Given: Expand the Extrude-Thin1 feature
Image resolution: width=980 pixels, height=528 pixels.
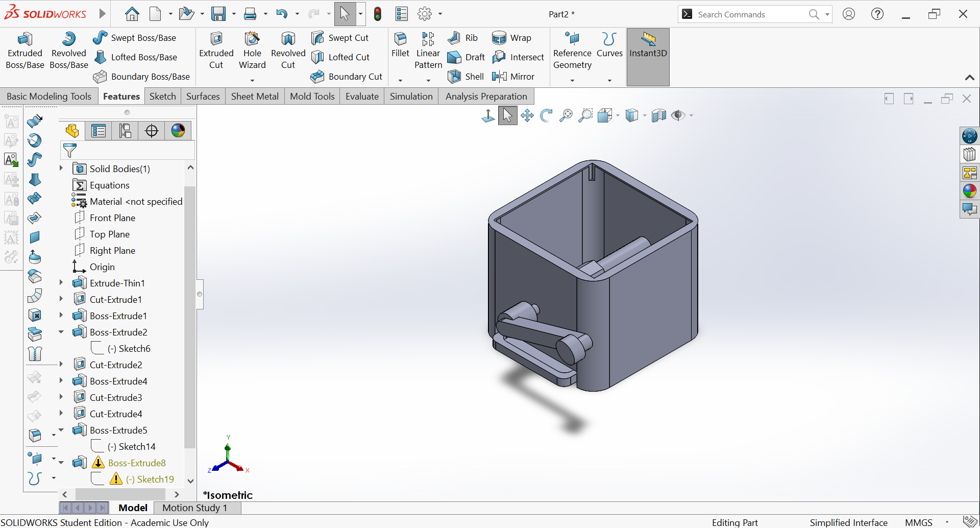Looking at the screenshot, I should (x=61, y=282).
